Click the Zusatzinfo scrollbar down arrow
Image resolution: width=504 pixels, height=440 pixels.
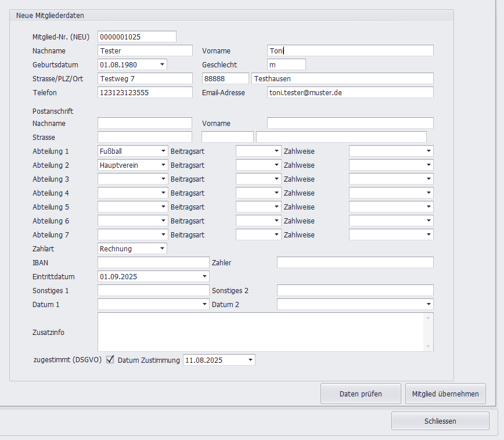(x=429, y=347)
